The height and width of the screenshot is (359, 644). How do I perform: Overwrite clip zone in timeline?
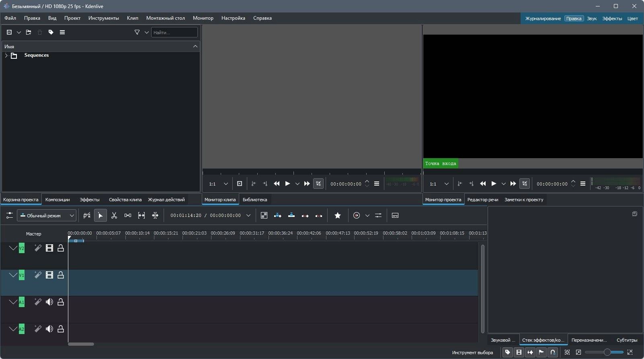pyautogui.click(x=291, y=216)
